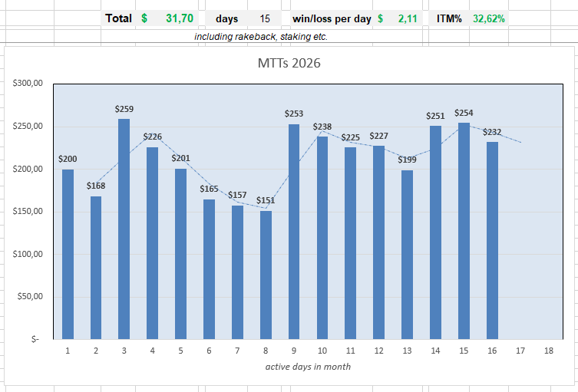
Task: Click the vertical axis label $300,00
Action: 28,83
